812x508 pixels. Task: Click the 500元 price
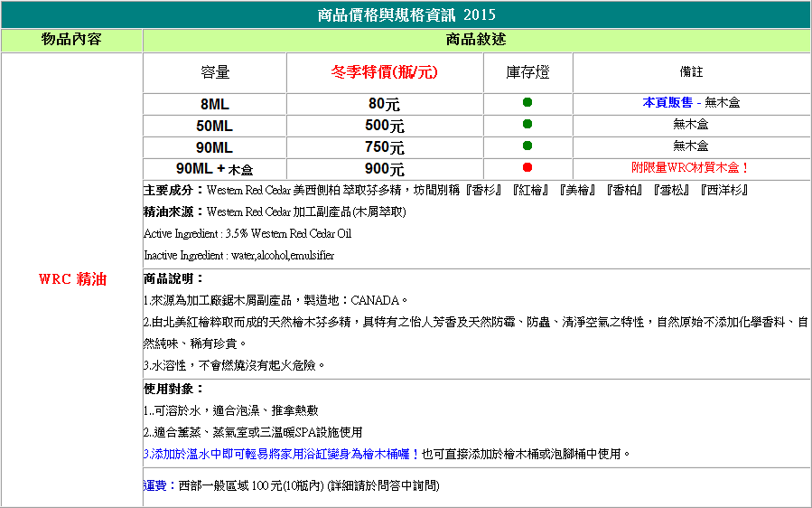pyautogui.click(x=384, y=126)
